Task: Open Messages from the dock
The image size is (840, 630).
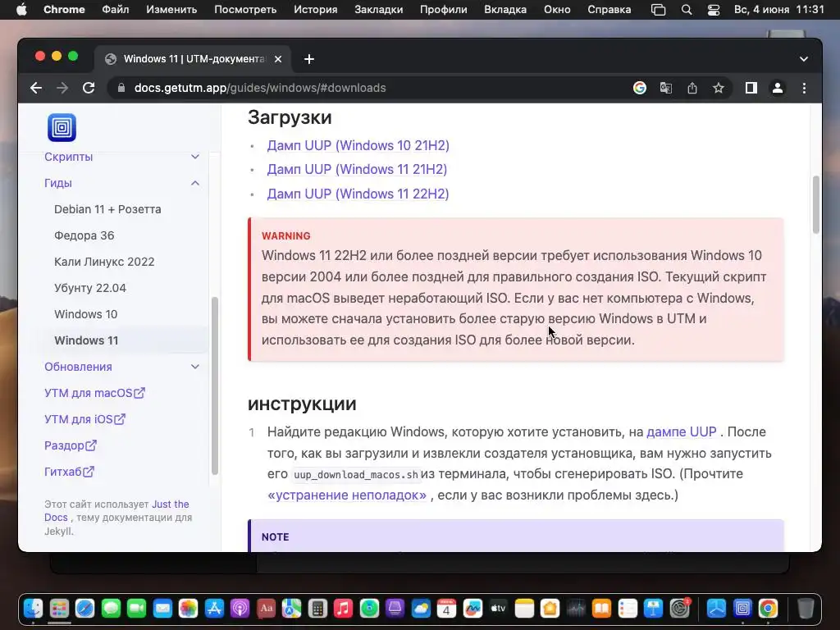Action: (111, 608)
